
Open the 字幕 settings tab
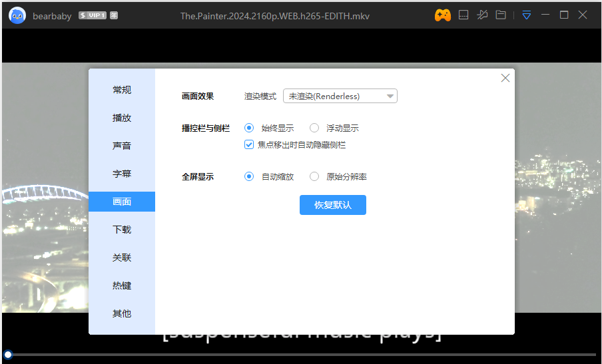pos(122,174)
